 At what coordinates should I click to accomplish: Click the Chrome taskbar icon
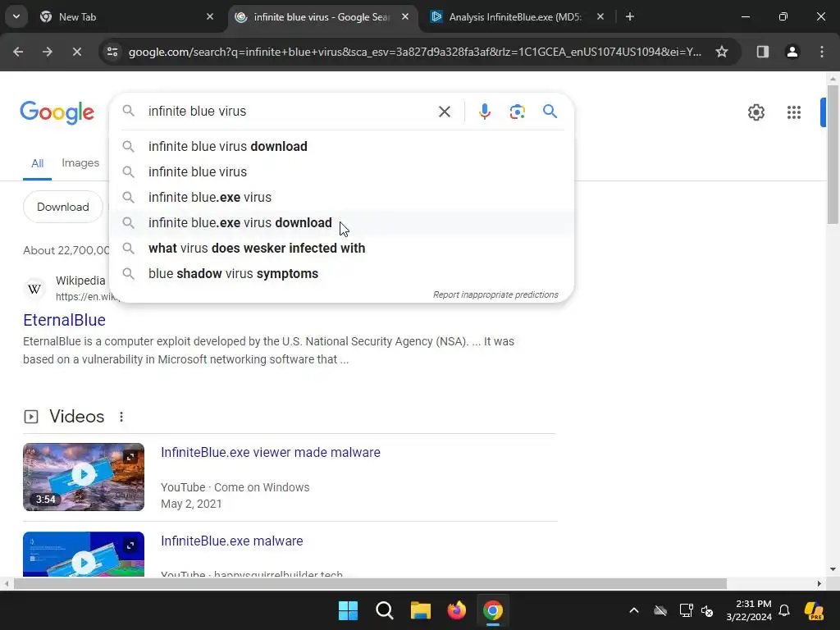pos(492,610)
